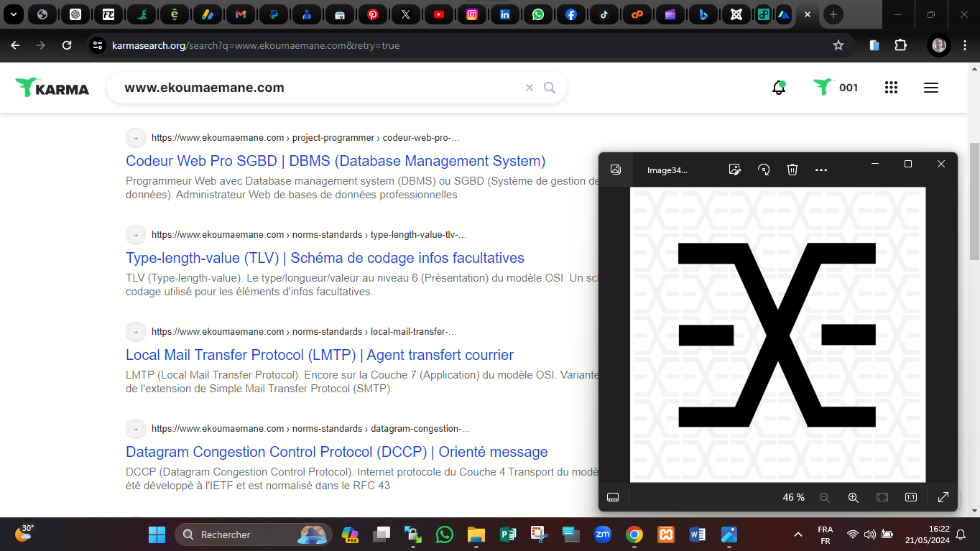Switch to the YouTube tab
The width and height of the screenshot is (980, 551).
(x=439, y=14)
